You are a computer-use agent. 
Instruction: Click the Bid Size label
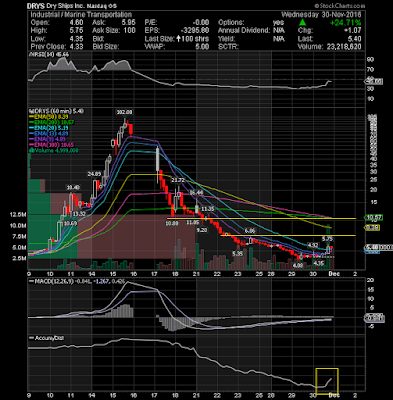point(106,47)
